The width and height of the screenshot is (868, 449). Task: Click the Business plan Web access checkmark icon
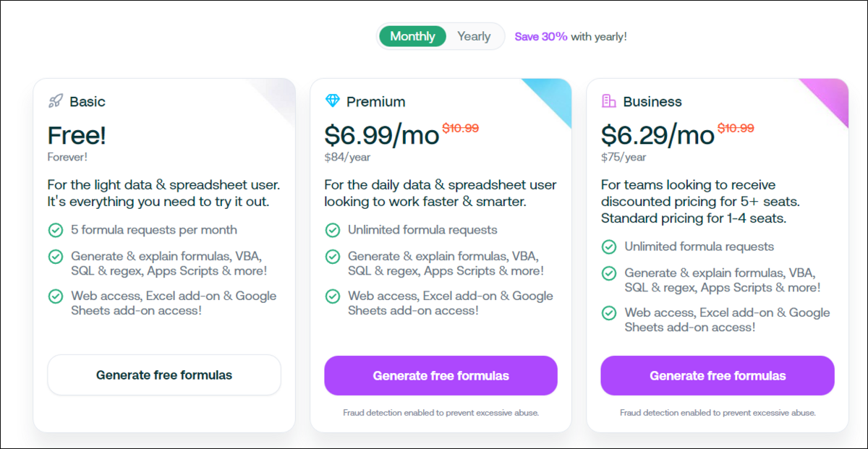pos(609,312)
